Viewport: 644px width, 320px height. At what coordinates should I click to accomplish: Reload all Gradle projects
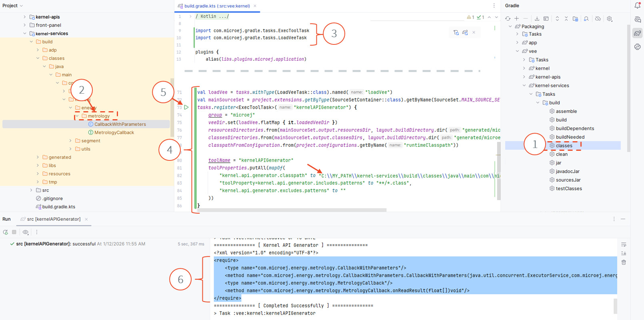[x=508, y=19]
